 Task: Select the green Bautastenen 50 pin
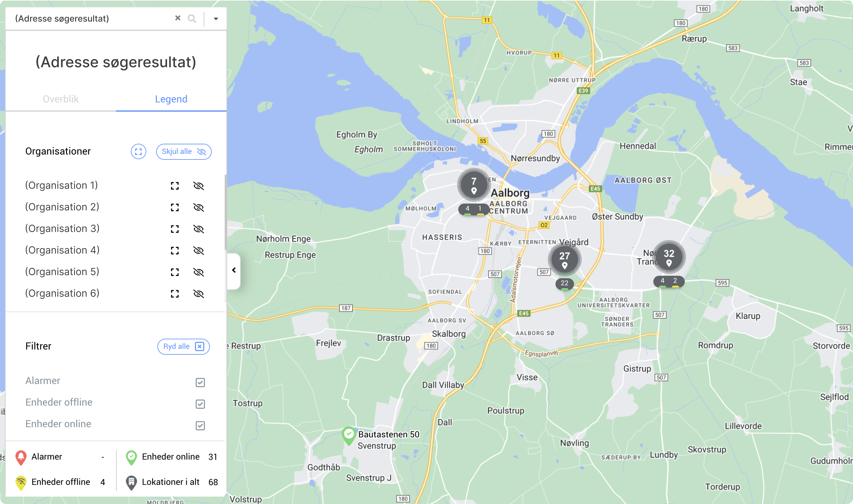click(349, 435)
